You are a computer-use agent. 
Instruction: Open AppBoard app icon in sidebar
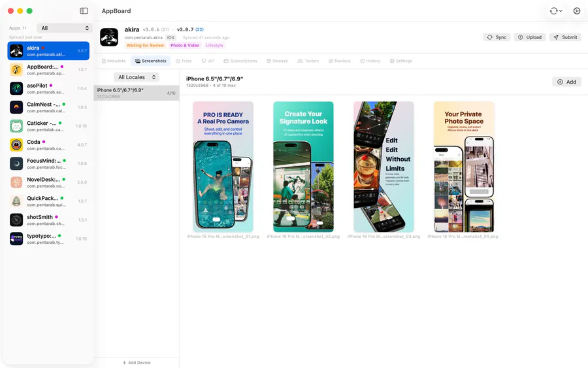pos(16,69)
